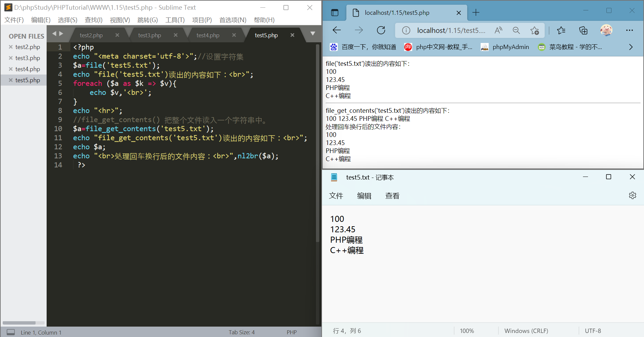Switch to the test4.php editor tab

coord(208,35)
